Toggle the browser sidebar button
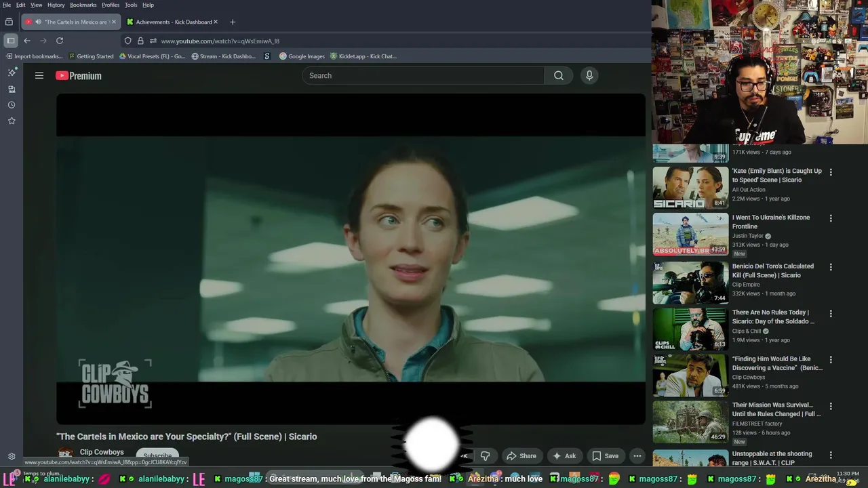 (x=11, y=41)
